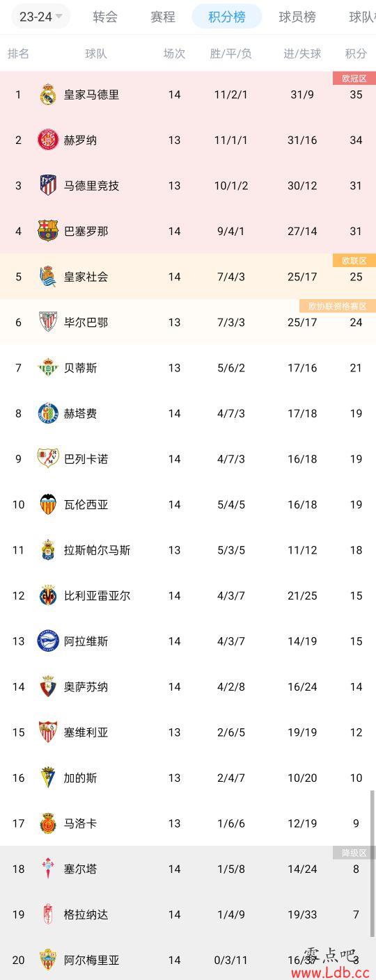Open the 塞维利亚 team name link
This screenshot has width=376, height=980.
click(86, 732)
